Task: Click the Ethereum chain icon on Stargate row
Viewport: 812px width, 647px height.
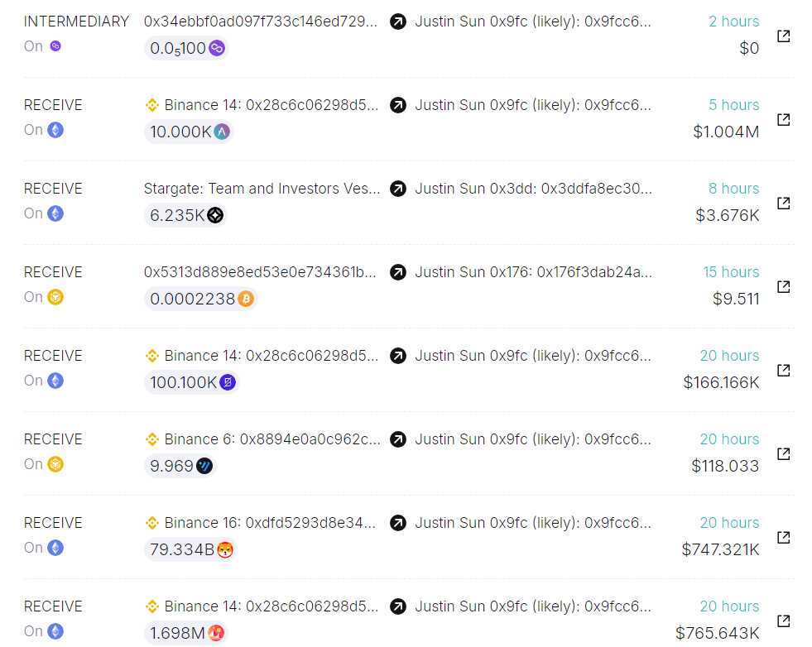Action: (x=55, y=213)
